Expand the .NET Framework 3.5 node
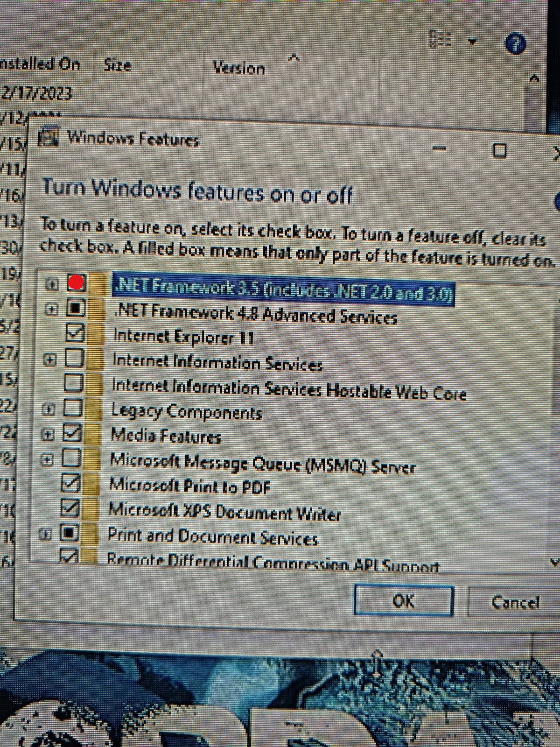 pyautogui.click(x=52, y=283)
